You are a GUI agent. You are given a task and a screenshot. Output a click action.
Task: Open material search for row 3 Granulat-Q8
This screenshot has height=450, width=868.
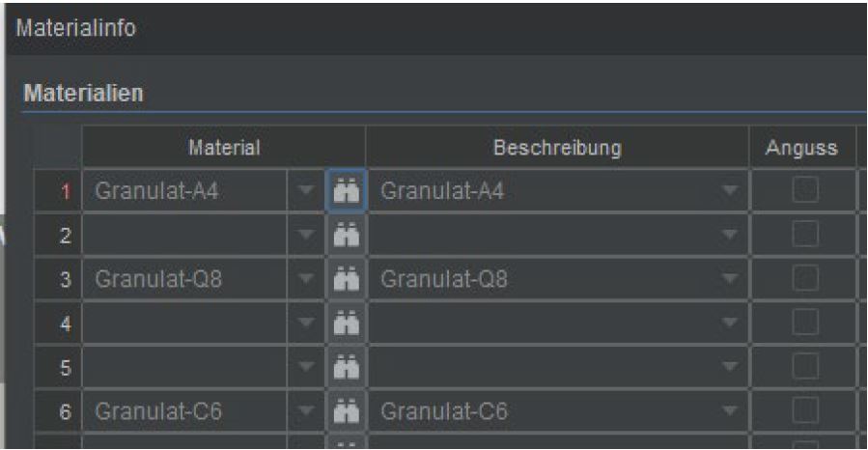[x=346, y=279]
